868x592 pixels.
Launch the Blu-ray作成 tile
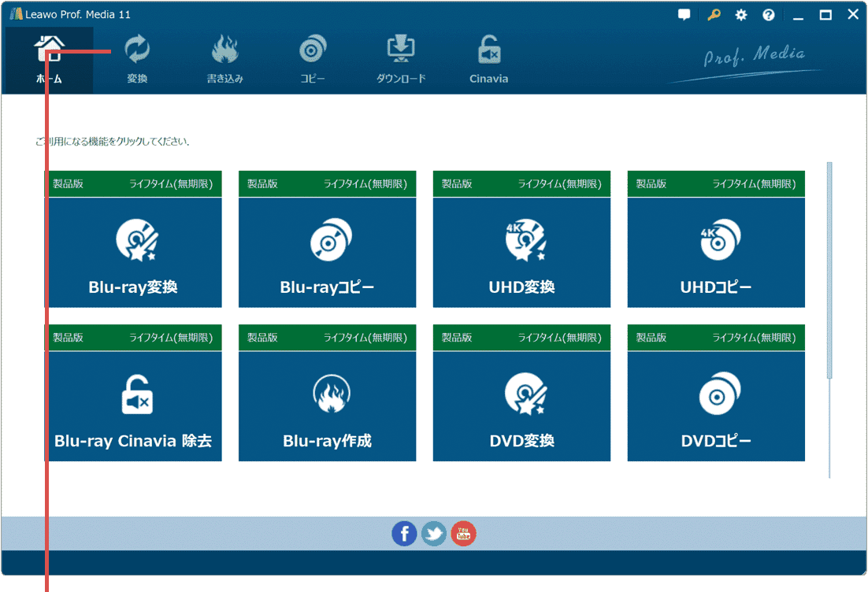327,405
